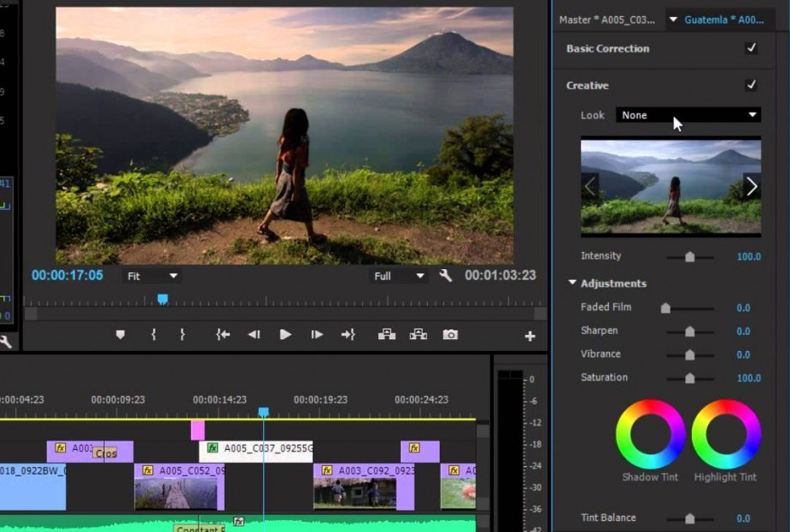790x532 pixels.
Task: Disable the Creative section checkbox
Action: pyautogui.click(x=752, y=85)
